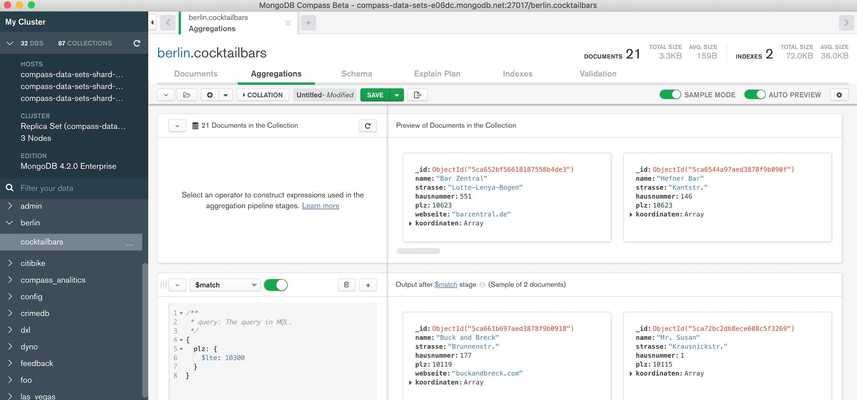Disable the $match stage toggle

[x=275, y=285]
